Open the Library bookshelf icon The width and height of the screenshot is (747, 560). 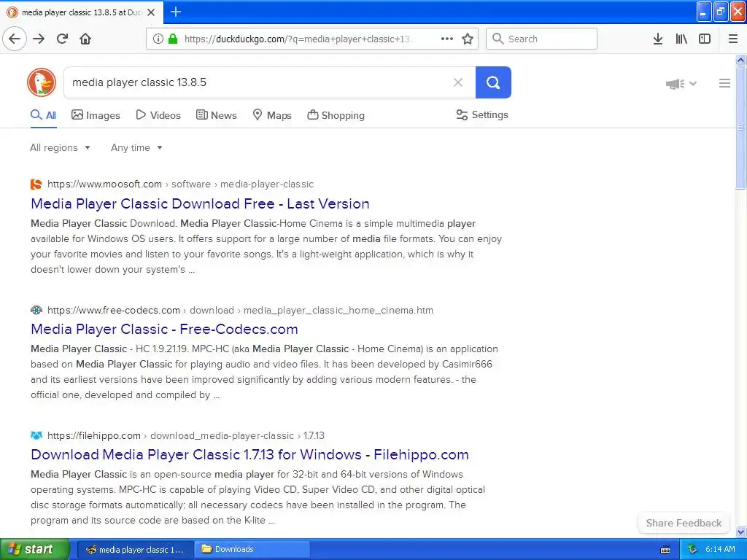point(681,39)
